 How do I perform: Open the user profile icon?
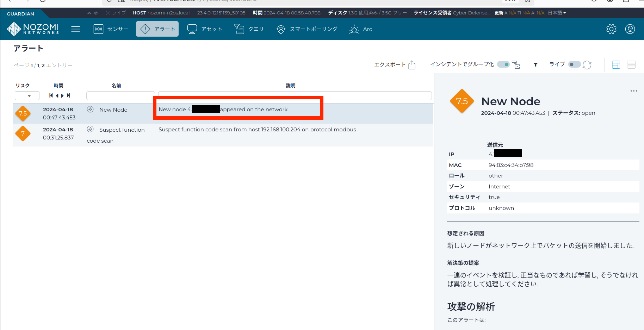[630, 29]
